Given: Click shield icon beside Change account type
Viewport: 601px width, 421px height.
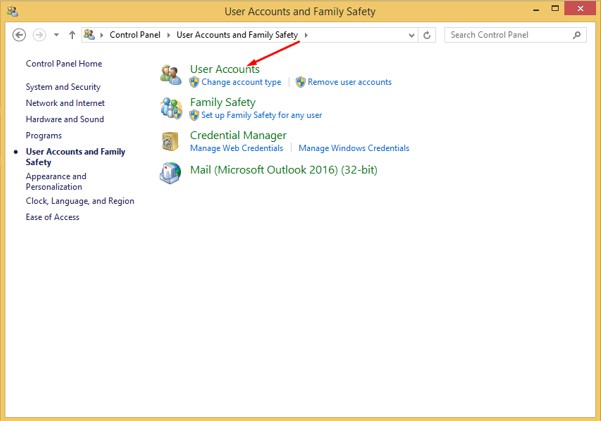Looking at the screenshot, I should [194, 82].
